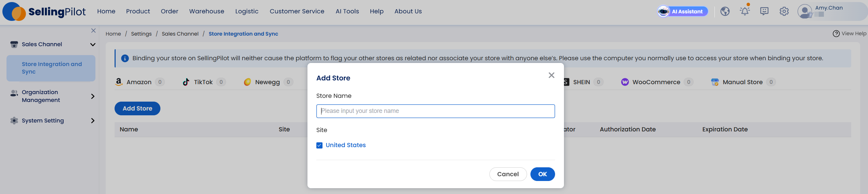The height and width of the screenshot is (194, 868).
Task: Click the globe language icon
Action: (x=725, y=11)
